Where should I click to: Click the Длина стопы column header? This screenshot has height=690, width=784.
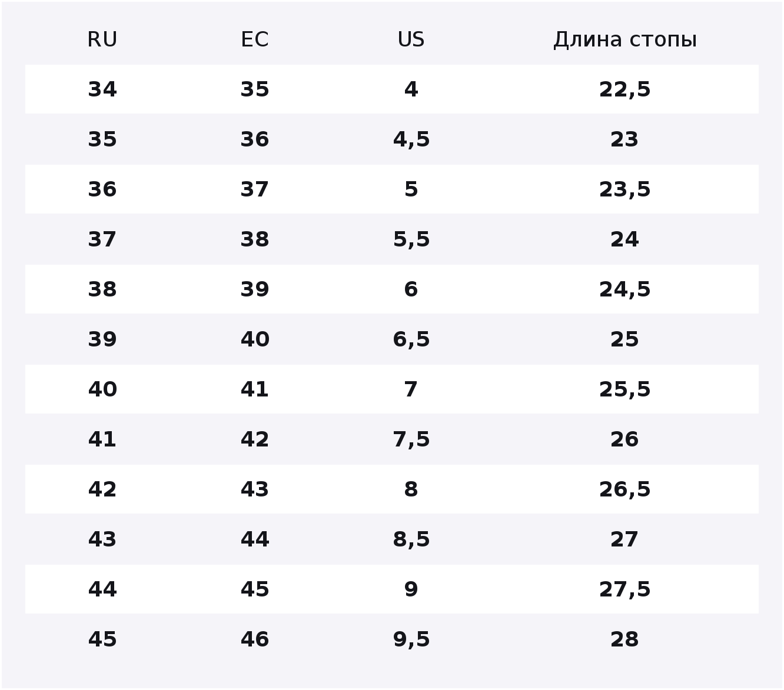point(625,40)
